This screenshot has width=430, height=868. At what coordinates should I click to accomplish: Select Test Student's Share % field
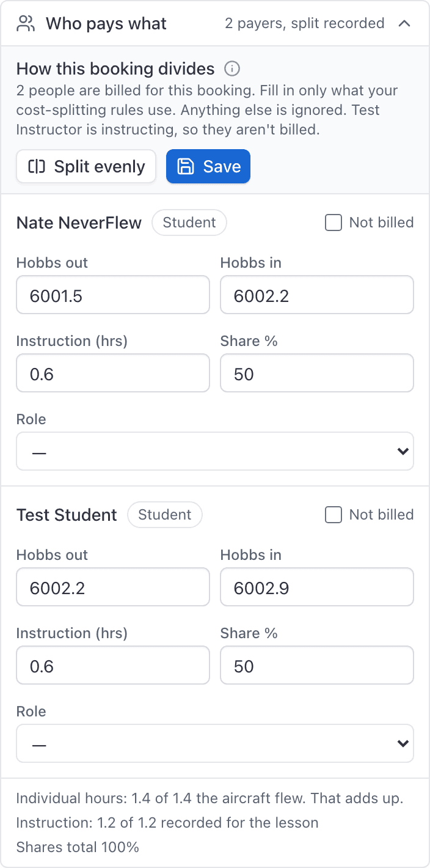pos(317,665)
